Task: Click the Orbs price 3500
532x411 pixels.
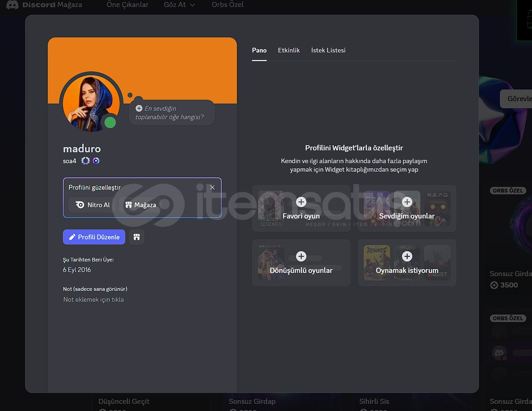Action: (504, 285)
